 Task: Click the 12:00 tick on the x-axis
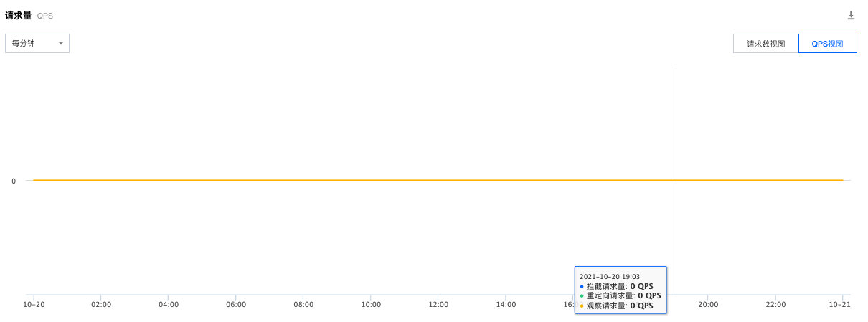438,304
